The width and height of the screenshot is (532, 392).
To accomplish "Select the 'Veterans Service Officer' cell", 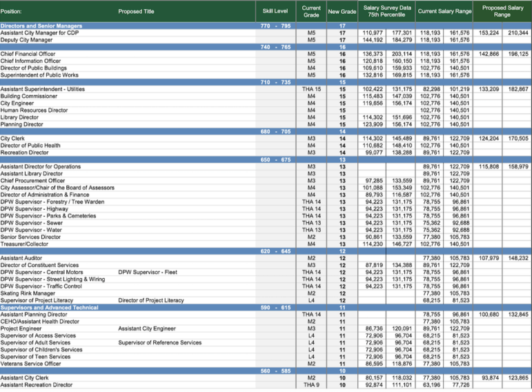I will [30, 364].
